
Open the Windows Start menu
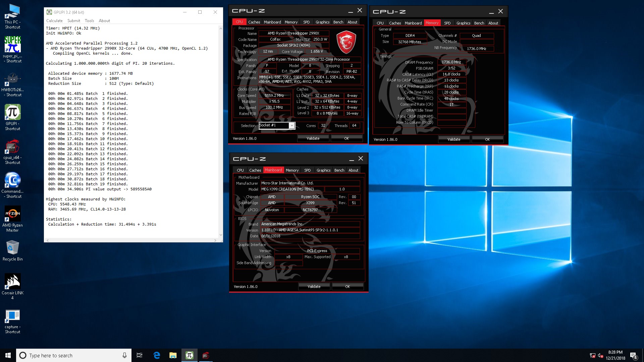pos(8,355)
